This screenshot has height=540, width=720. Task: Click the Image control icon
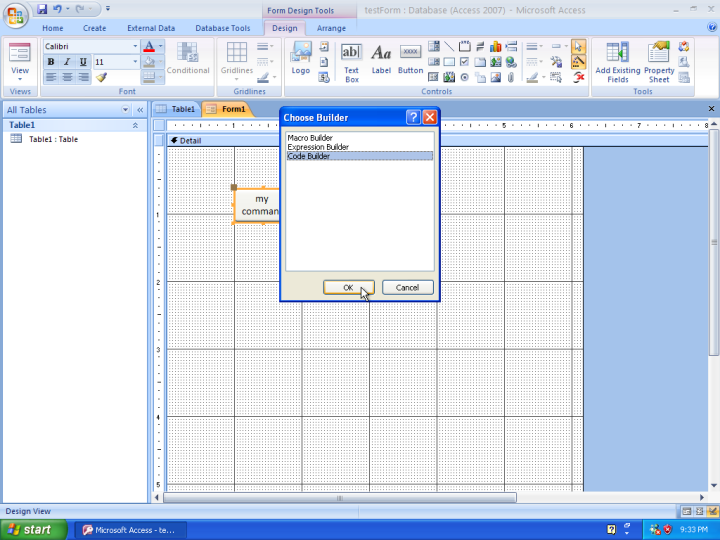coord(495,77)
